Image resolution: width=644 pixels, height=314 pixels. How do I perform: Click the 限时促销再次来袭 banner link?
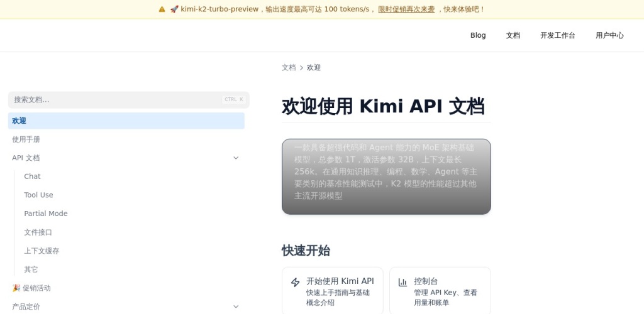tap(406, 9)
